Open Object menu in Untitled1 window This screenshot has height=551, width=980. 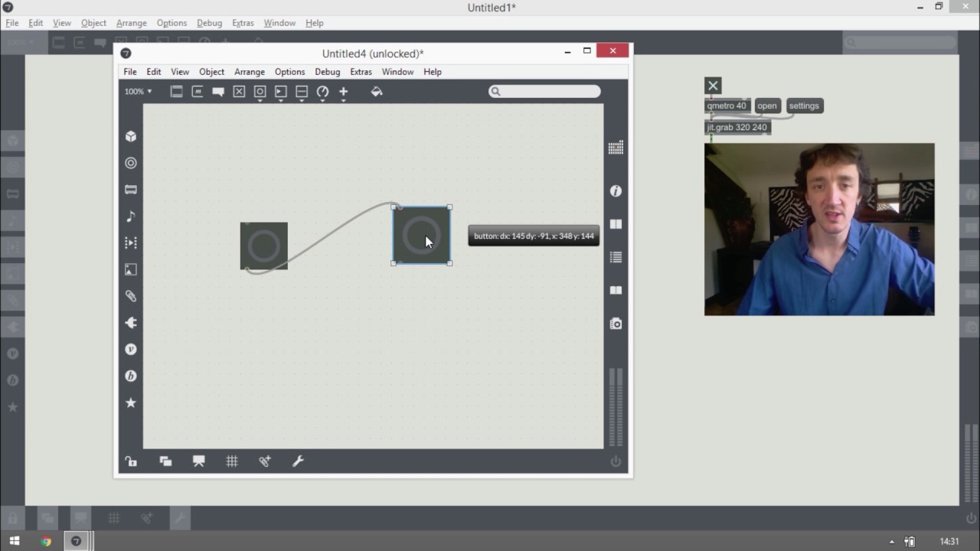pyautogui.click(x=93, y=23)
